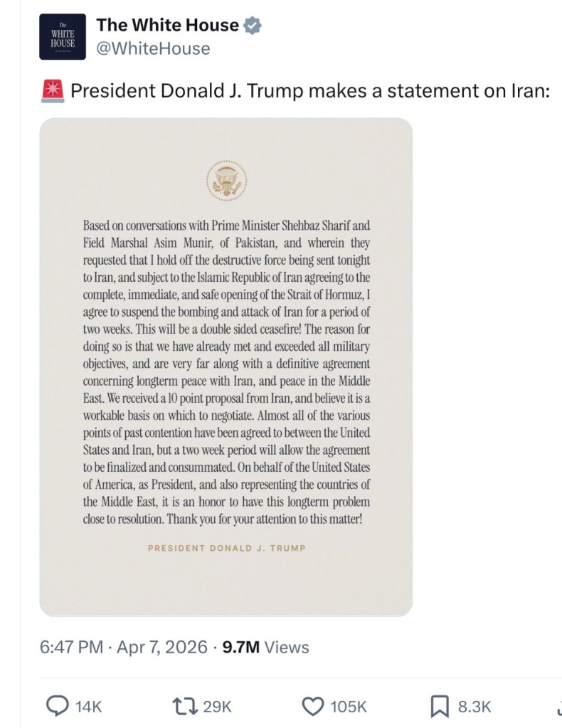The width and height of the screenshot is (562, 728).
Task: Bookmark the post with the bookmark icon
Action: [x=439, y=706]
